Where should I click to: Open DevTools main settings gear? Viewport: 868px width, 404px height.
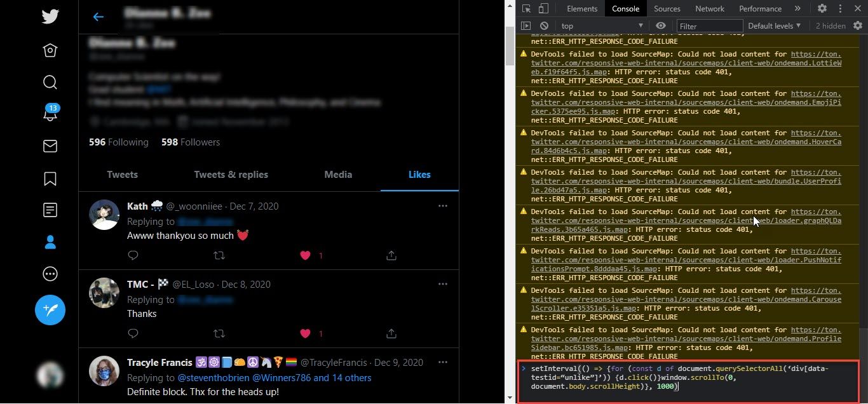click(822, 9)
